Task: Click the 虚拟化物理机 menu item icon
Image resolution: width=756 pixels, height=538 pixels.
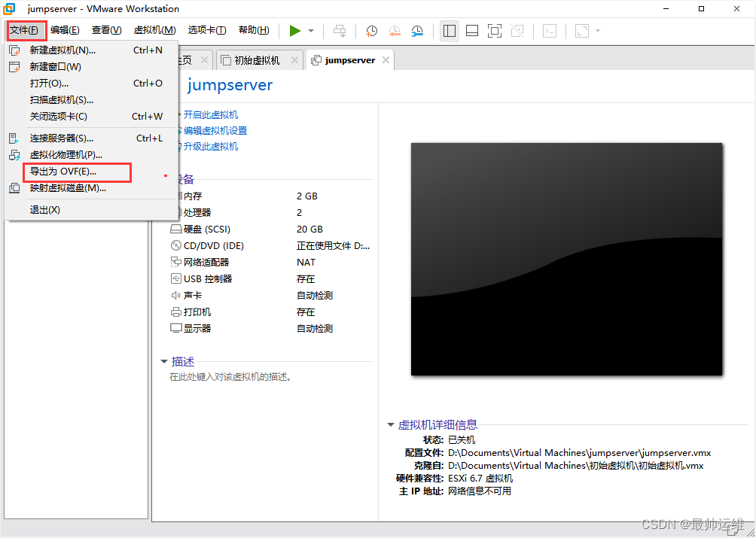Action: pyautogui.click(x=15, y=155)
